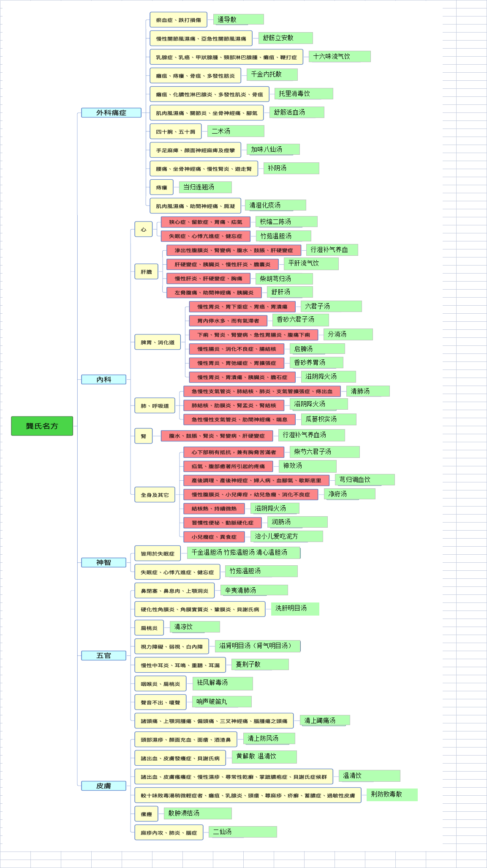Select the 润肠汤 node
Screen dimensions: 487x868
[x=297, y=522]
